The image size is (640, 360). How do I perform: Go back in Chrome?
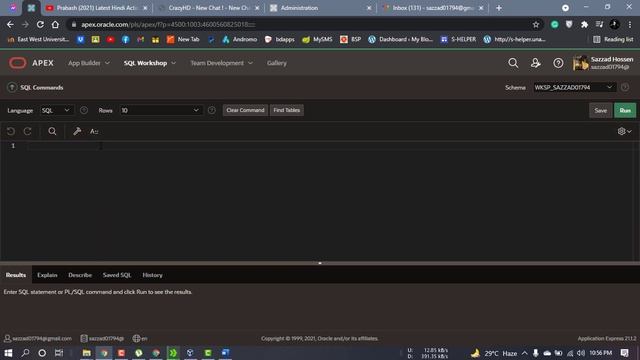(x=10, y=24)
